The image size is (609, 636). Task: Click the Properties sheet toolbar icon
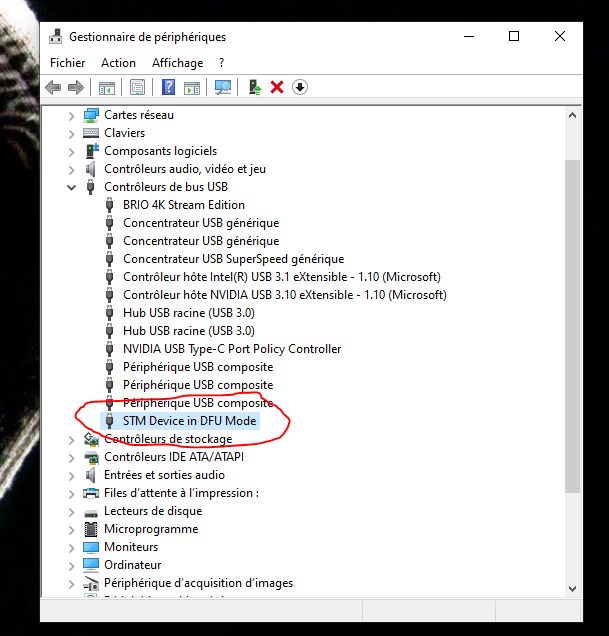point(137,87)
